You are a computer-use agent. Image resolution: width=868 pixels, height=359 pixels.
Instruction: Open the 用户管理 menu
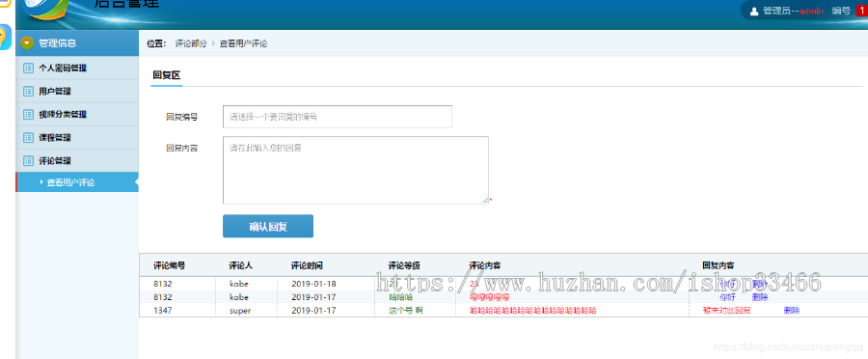77,92
